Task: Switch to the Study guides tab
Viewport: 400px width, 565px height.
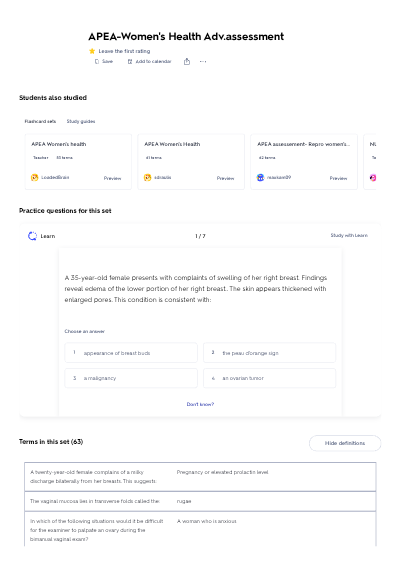Action: tap(81, 121)
